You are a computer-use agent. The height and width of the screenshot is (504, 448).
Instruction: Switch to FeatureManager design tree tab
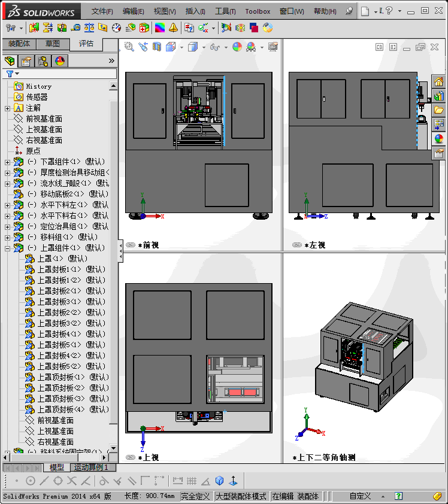pyautogui.click(x=10, y=60)
